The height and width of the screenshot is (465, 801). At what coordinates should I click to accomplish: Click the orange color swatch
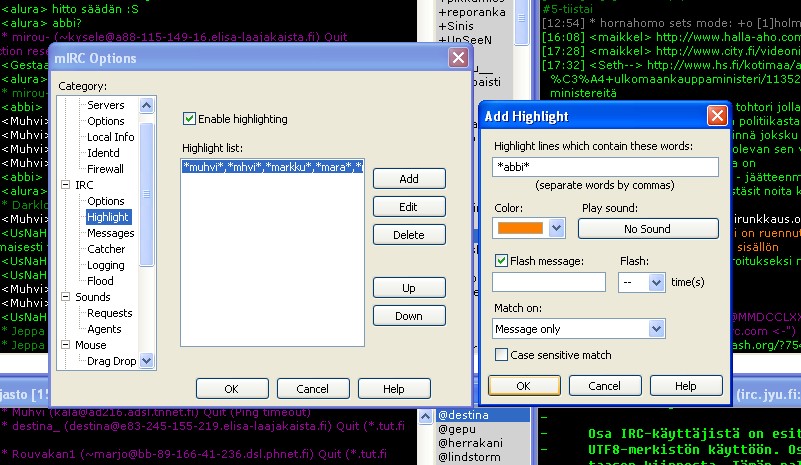520,228
